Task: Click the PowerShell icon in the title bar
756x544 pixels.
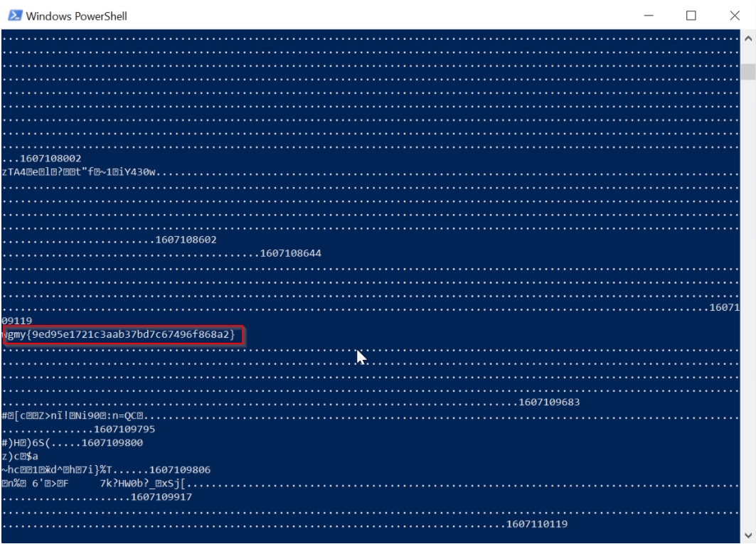Action: click(x=13, y=15)
